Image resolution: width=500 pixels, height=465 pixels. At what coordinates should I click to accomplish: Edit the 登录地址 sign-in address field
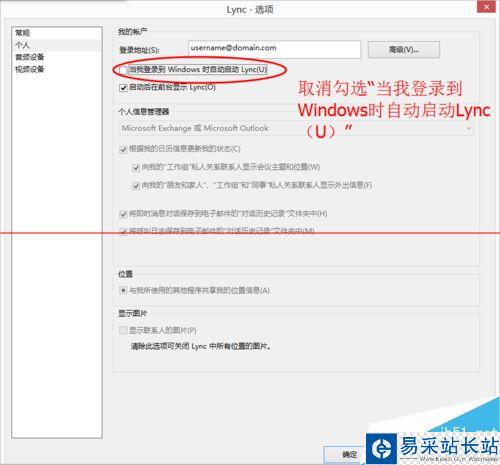pos(274,49)
